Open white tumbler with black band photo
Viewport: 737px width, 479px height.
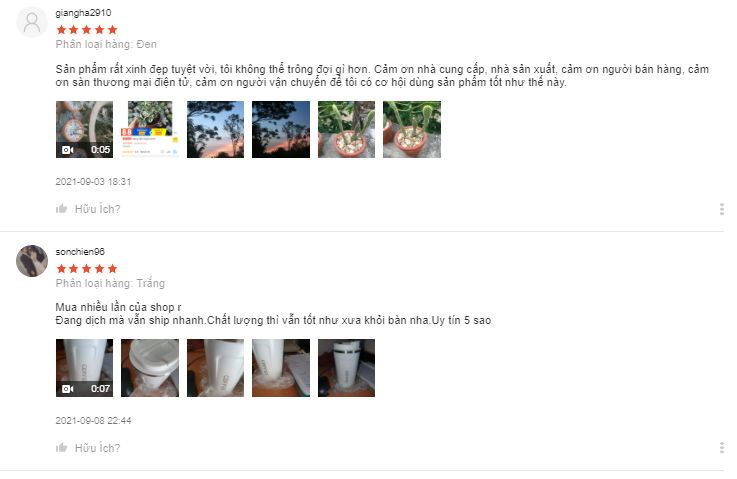(346, 368)
